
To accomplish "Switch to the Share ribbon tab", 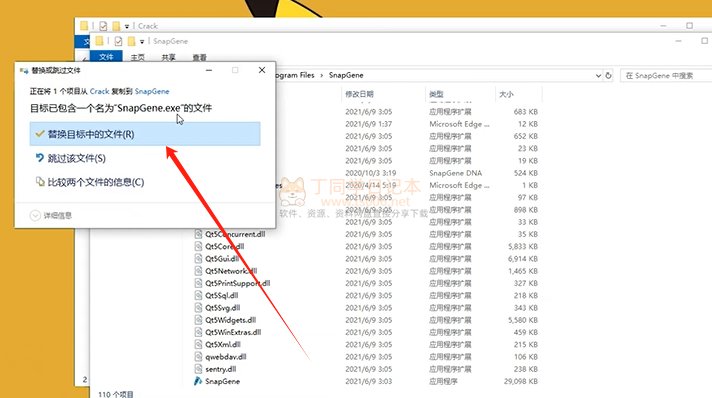I will tap(168, 57).
